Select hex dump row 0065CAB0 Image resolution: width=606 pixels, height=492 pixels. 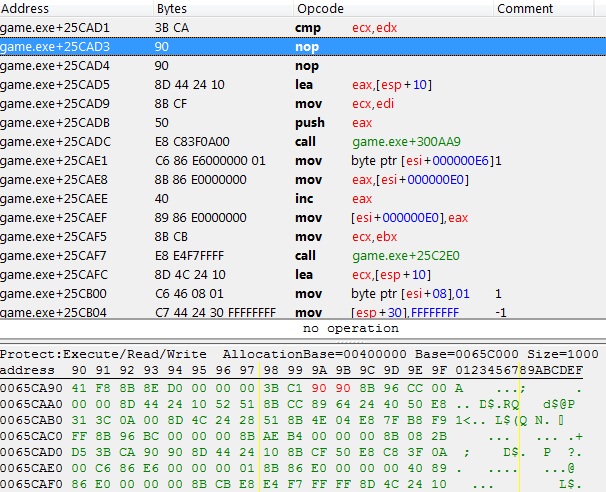[x=291, y=420]
